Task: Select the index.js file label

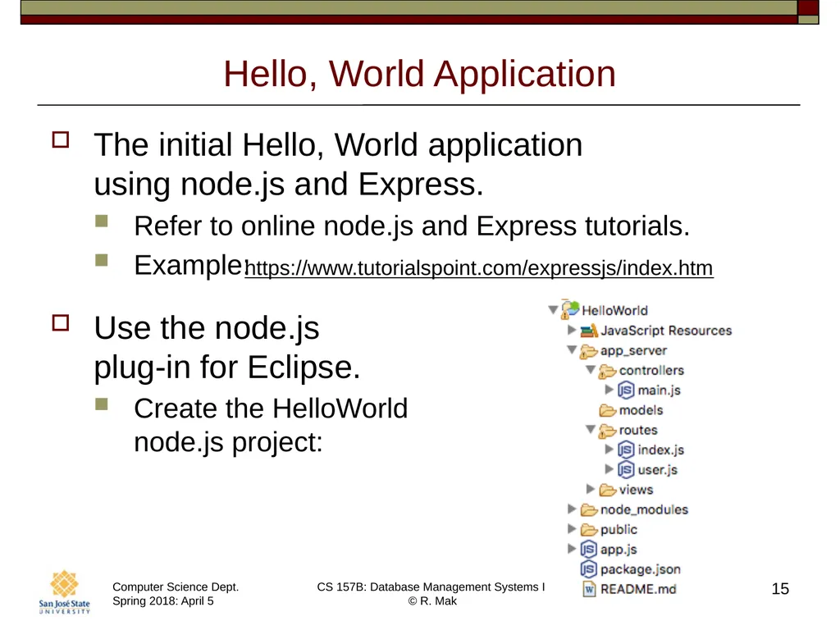Action: [x=661, y=450]
